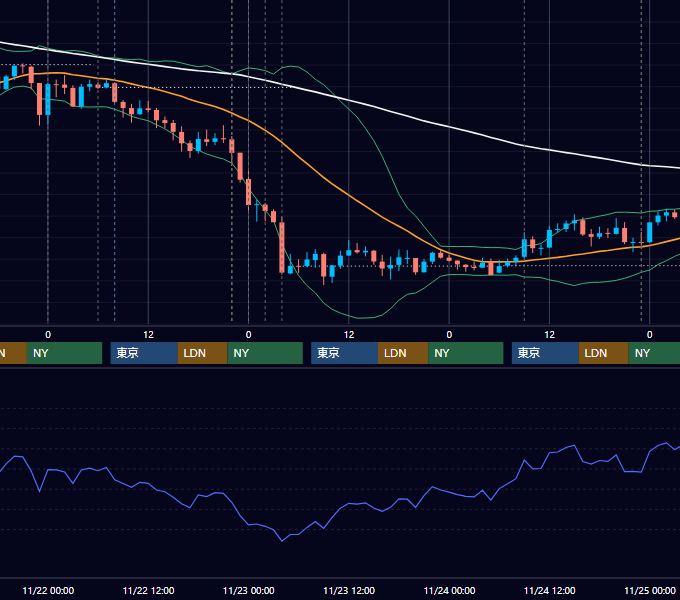
Task: Click the 11/23 00:00 date label
Action: tap(248, 590)
